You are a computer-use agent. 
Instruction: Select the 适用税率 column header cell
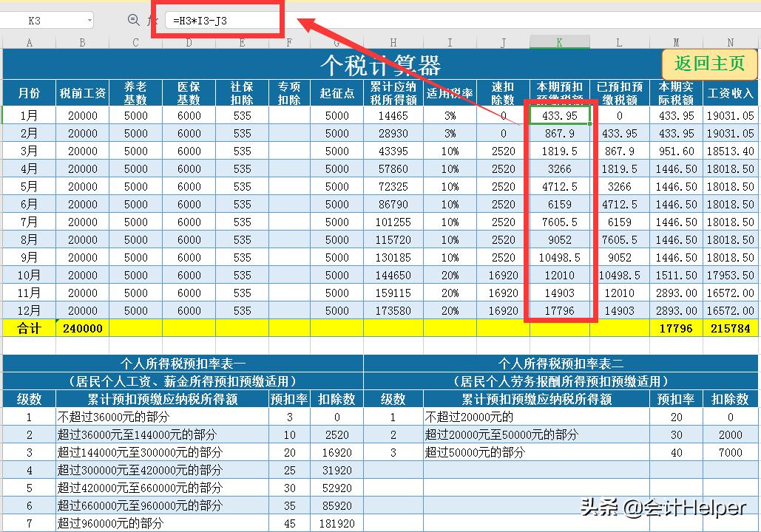(x=450, y=92)
